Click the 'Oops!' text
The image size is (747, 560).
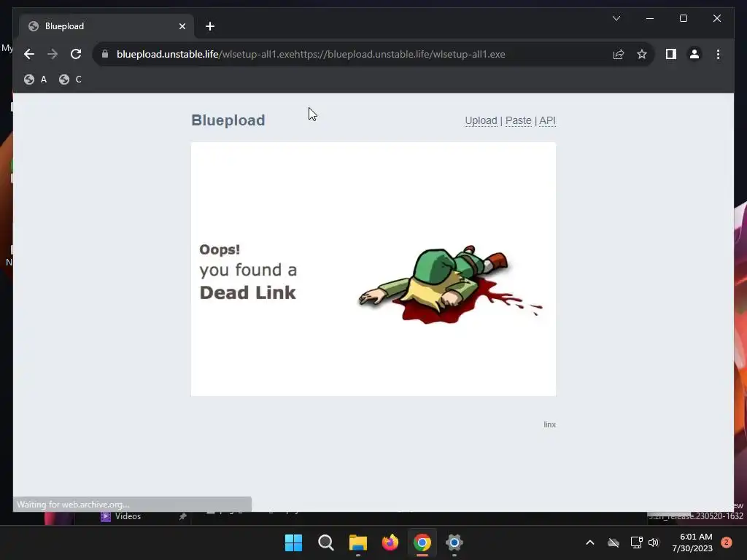point(220,249)
